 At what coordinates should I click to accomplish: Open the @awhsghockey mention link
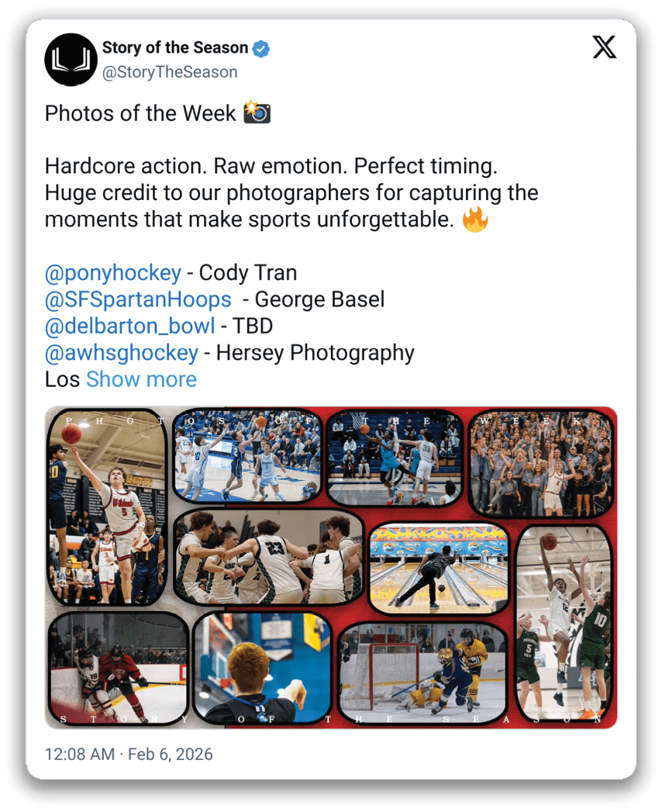click(x=122, y=353)
